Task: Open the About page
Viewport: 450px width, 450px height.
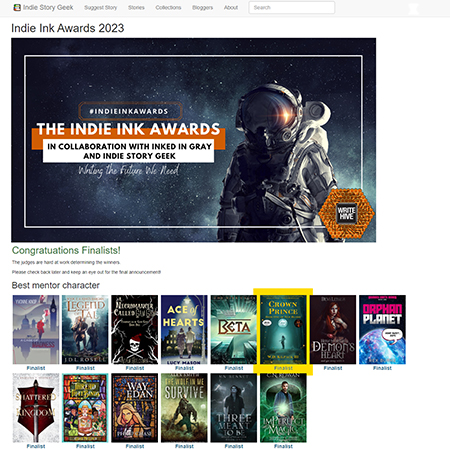Action: [x=231, y=7]
